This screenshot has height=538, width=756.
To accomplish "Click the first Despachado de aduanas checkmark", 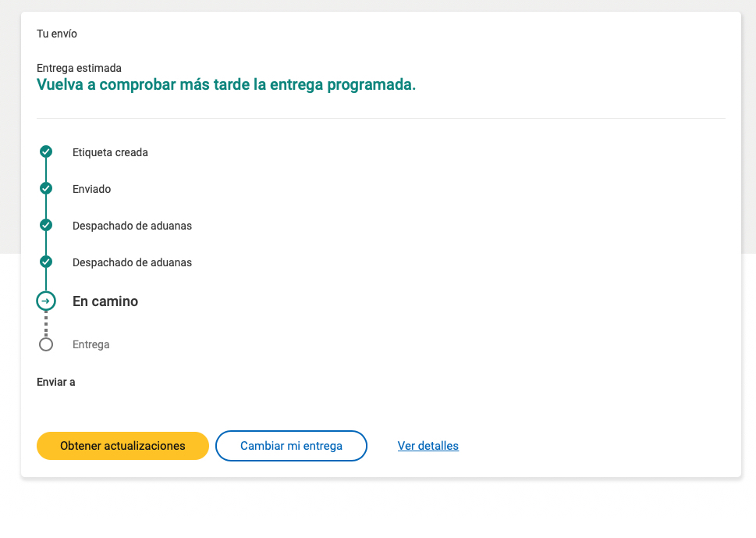I will coord(45,225).
